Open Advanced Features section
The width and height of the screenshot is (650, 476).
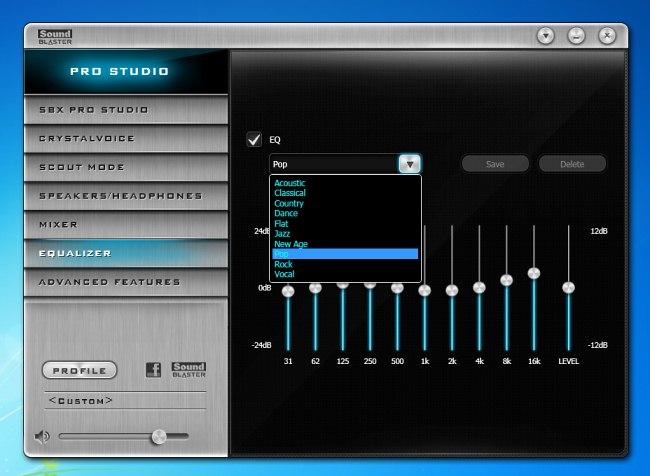[x=126, y=282]
